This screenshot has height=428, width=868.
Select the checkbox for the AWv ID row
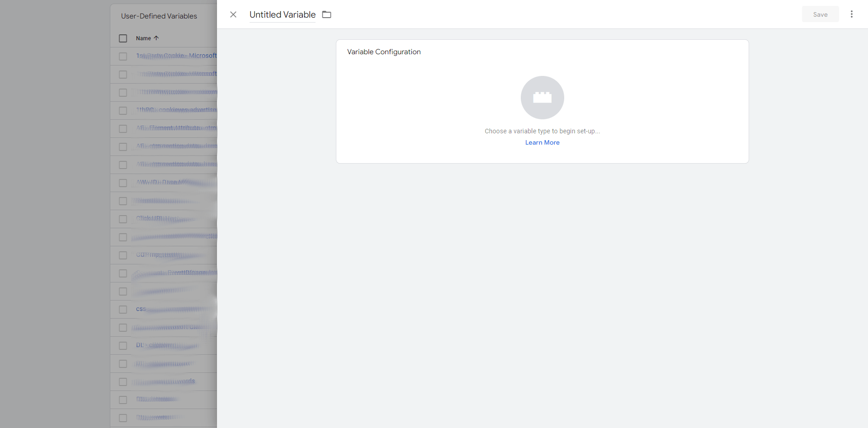coord(123,183)
